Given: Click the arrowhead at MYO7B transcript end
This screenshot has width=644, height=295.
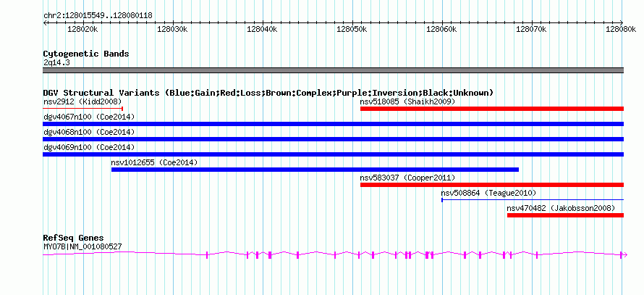Looking at the screenshot, I should click(625, 255).
